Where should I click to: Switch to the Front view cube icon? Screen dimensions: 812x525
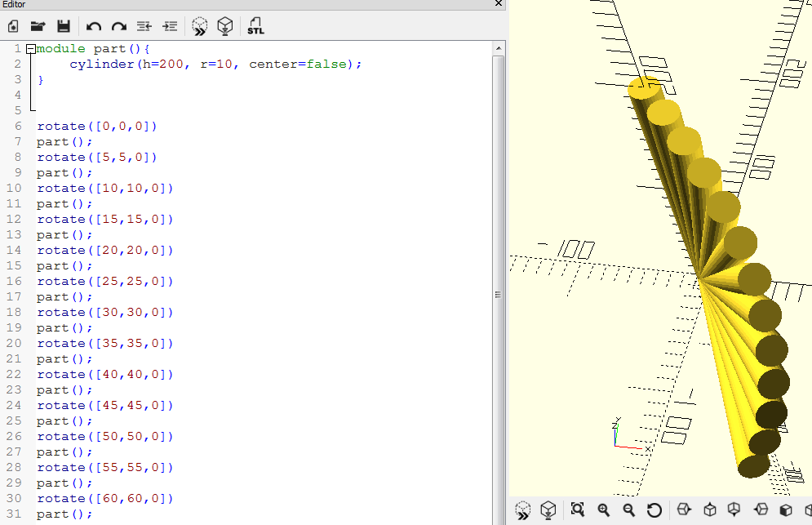click(786, 510)
